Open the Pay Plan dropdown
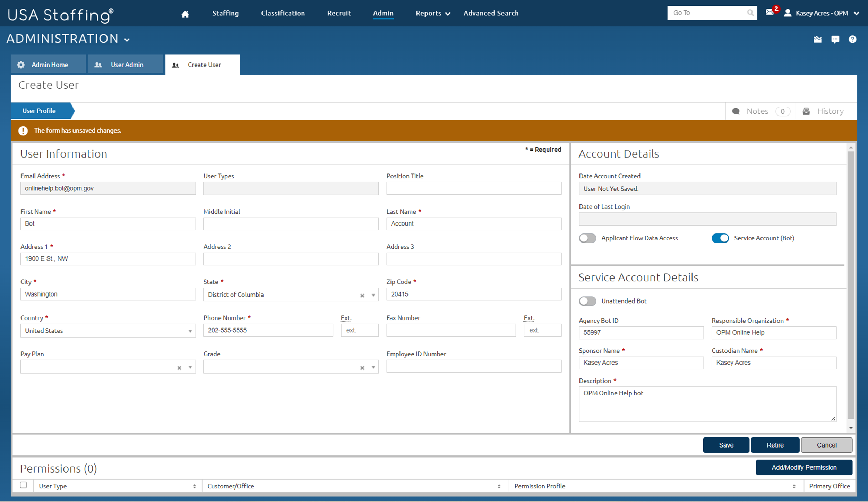 pyautogui.click(x=190, y=367)
